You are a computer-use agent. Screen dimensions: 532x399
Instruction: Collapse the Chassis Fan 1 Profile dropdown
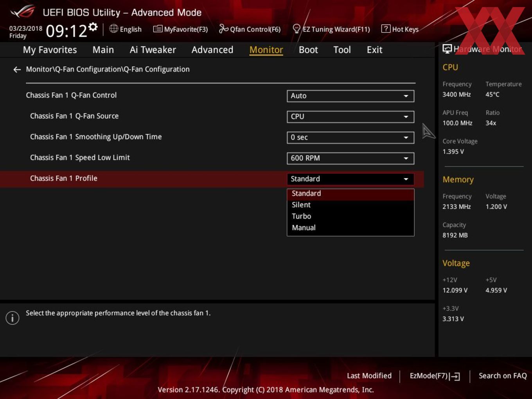click(350, 179)
